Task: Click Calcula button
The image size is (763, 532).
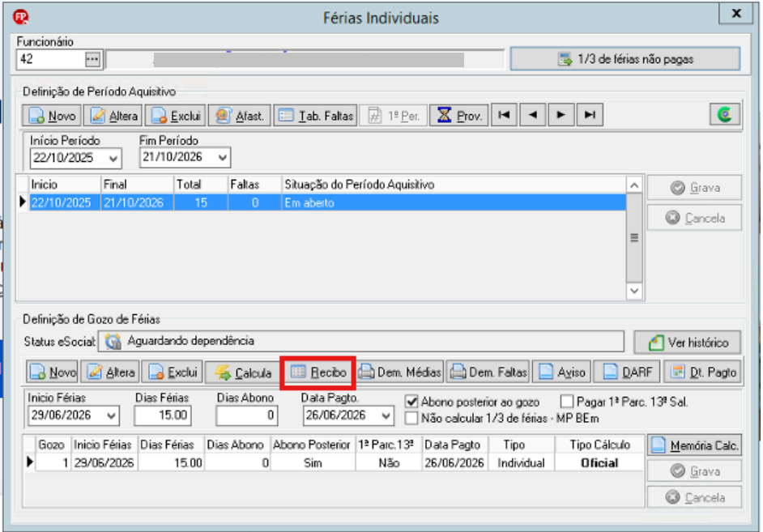Action: coord(243,373)
